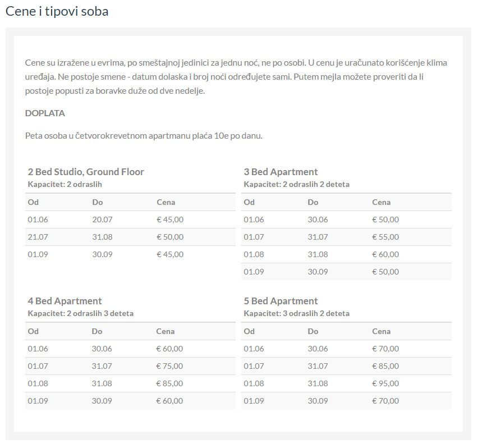Click the fifth-person surcharge sentence under DOPLATA
Screen dimensions: 478x448
(x=144, y=136)
